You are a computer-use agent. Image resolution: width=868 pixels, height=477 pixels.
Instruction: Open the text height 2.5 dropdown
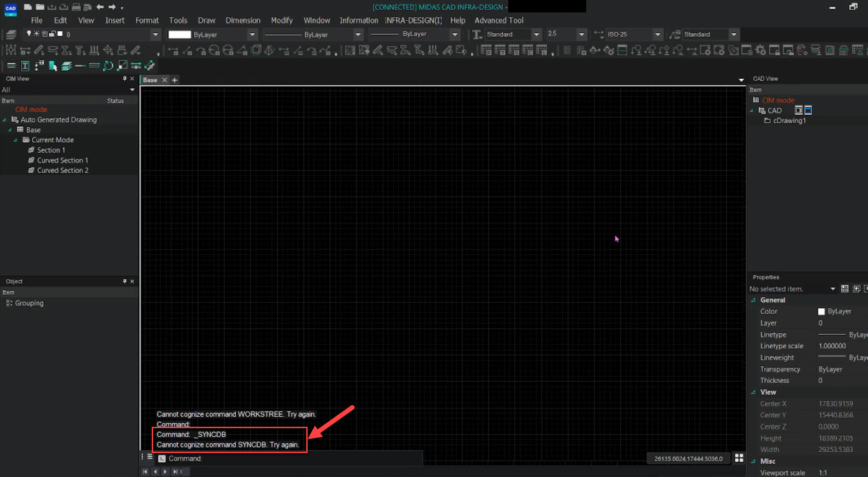pyautogui.click(x=582, y=34)
